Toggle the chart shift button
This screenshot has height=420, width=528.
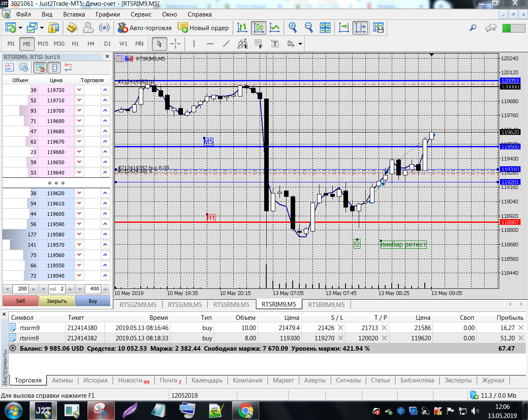coord(360,28)
